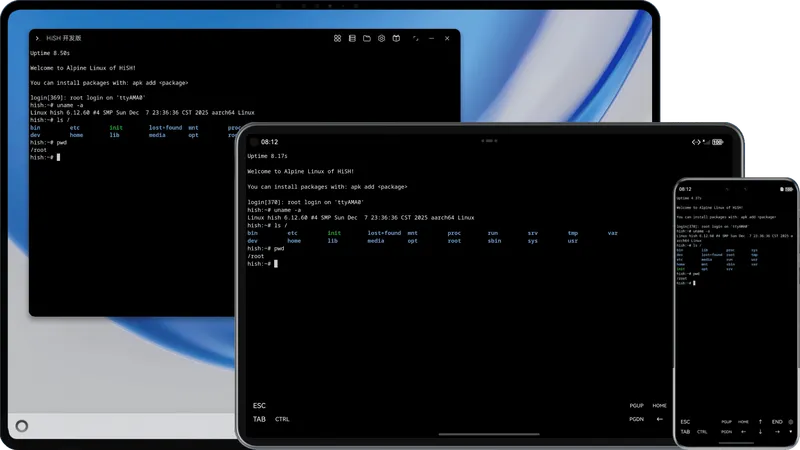The height and width of the screenshot is (450, 800).
Task: Open the hexagon settings icon in HiSH title bar
Action: click(381, 38)
